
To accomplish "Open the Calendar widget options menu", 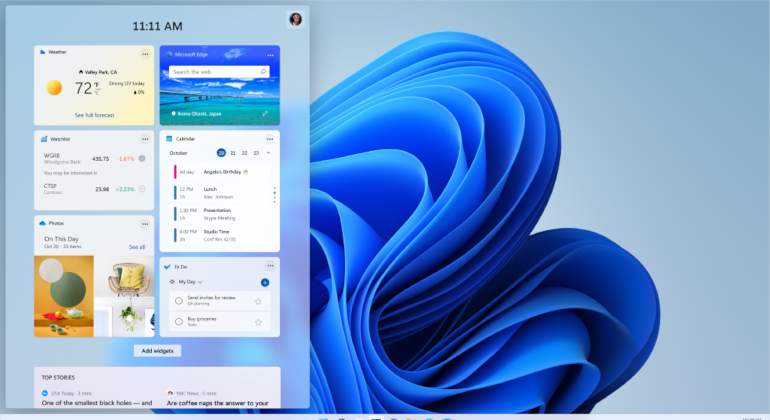I will pos(270,139).
